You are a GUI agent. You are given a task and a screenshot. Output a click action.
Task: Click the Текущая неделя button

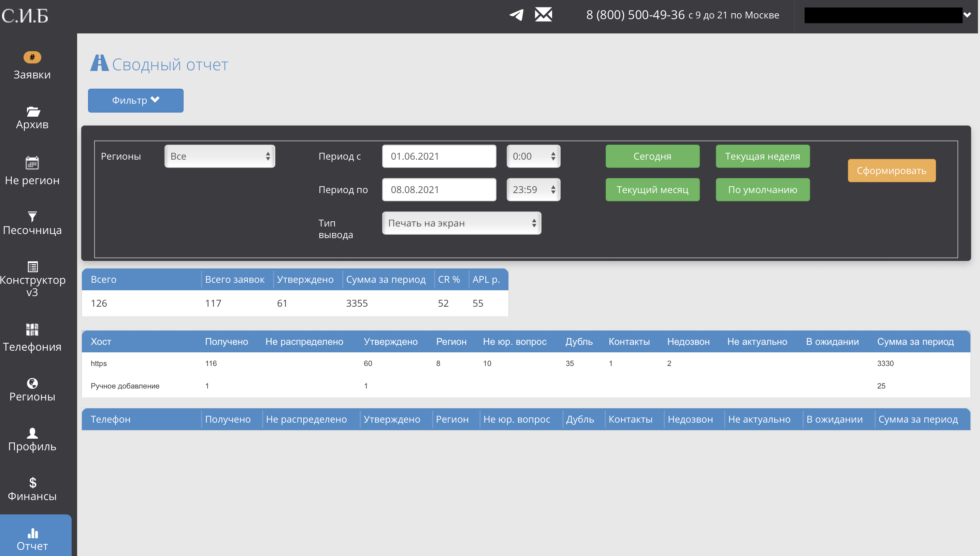click(762, 156)
